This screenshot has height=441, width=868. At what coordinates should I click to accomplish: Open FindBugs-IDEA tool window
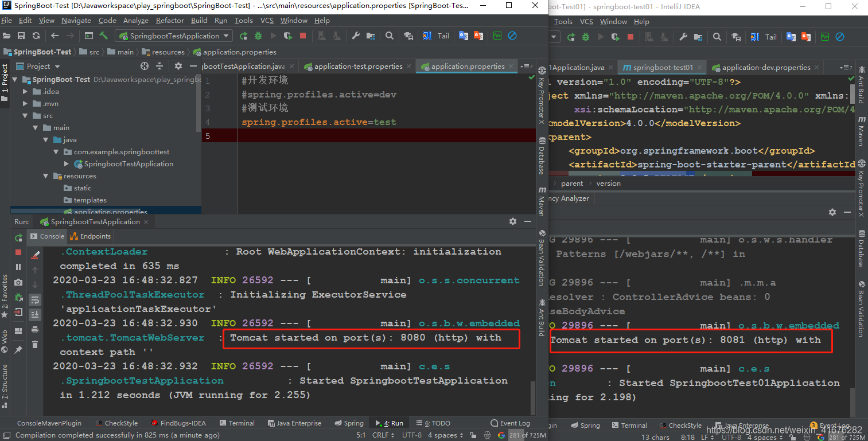point(178,423)
